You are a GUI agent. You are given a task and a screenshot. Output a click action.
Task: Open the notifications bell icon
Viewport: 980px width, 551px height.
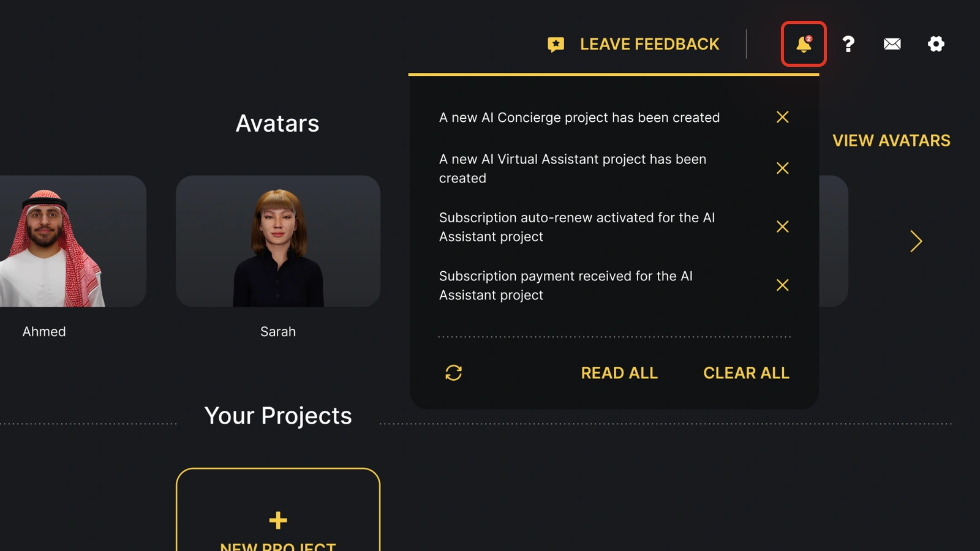coord(802,44)
